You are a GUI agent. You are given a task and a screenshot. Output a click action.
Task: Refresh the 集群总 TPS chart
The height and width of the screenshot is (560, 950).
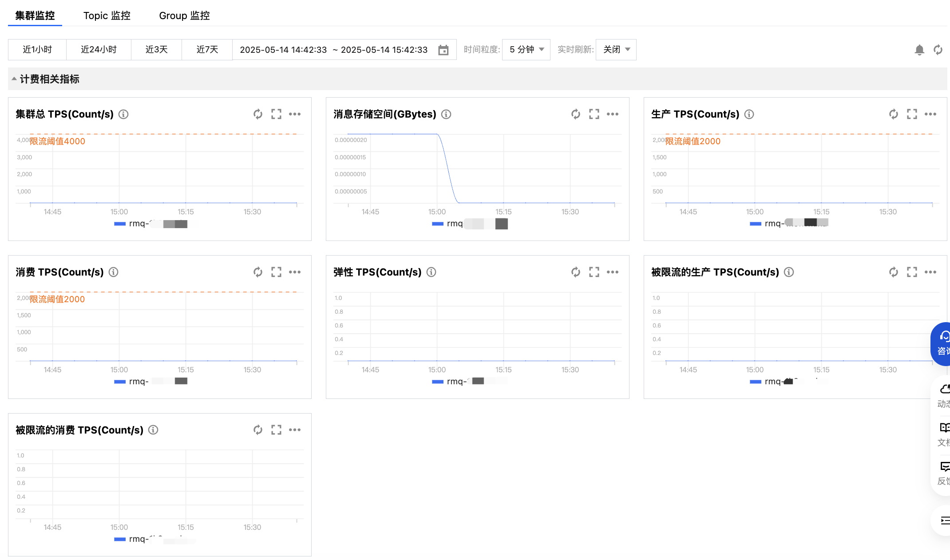click(258, 114)
